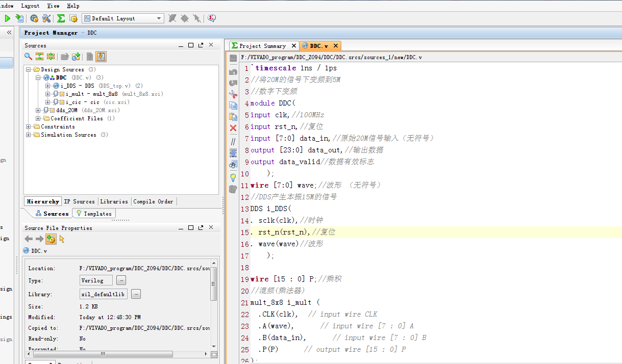Expand the Constraints folder
Viewport: 622px width, 364px height.
[29, 126]
